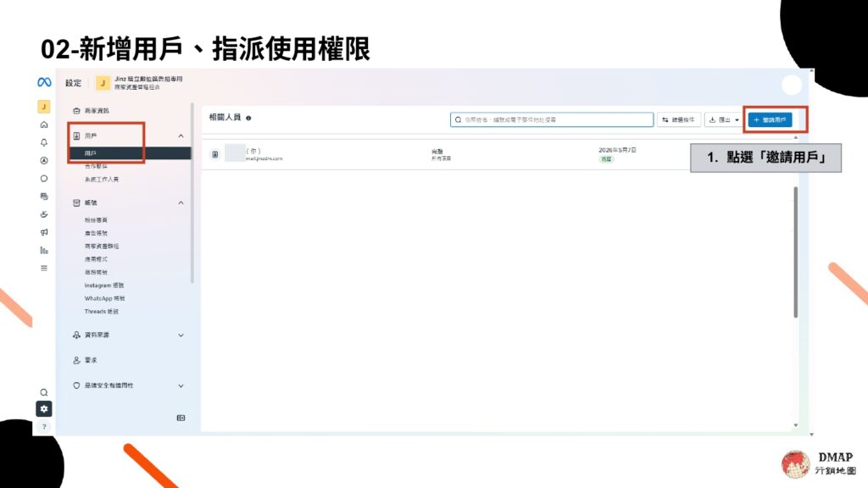Click the content pages icon in the left rail
Screen dimensions: 868x488
pos(44,197)
